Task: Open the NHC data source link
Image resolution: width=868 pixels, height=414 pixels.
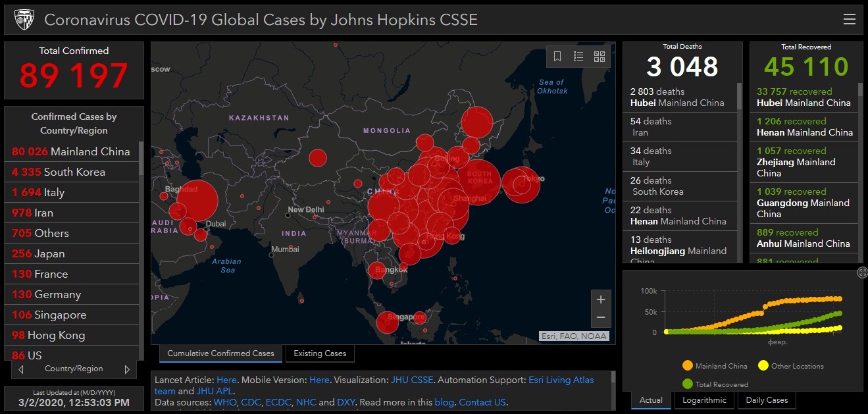Action: [x=306, y=402]
